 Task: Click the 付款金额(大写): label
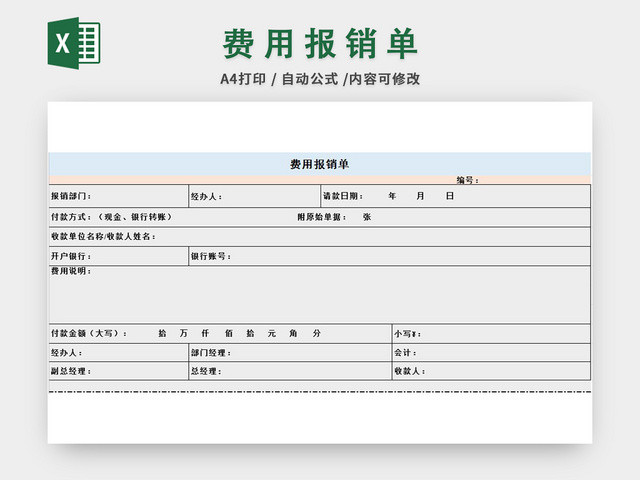coord(89,333)
